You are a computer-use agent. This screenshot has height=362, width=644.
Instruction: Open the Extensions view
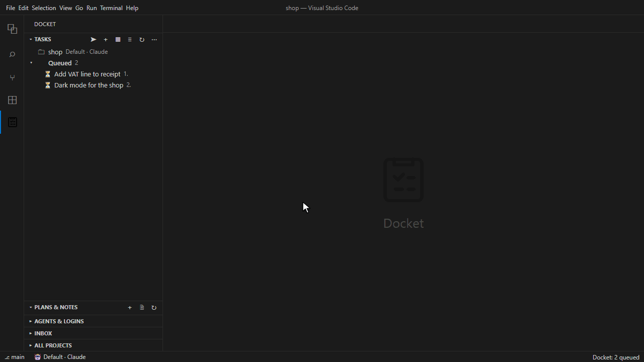12,100
